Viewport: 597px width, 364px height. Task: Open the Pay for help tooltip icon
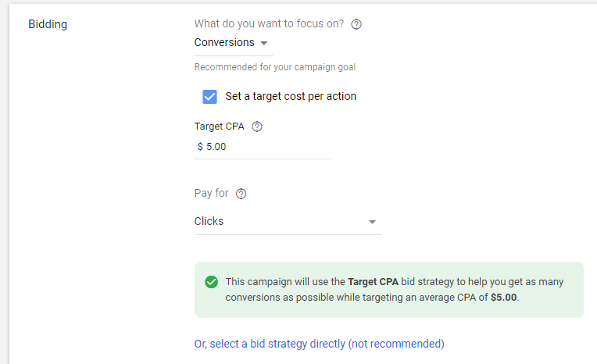coord(241,194)
